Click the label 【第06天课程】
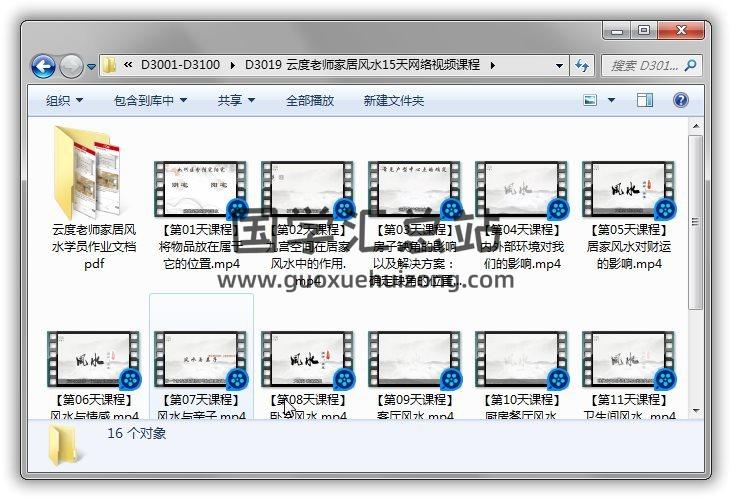The image size is (732, 500). 94,400
